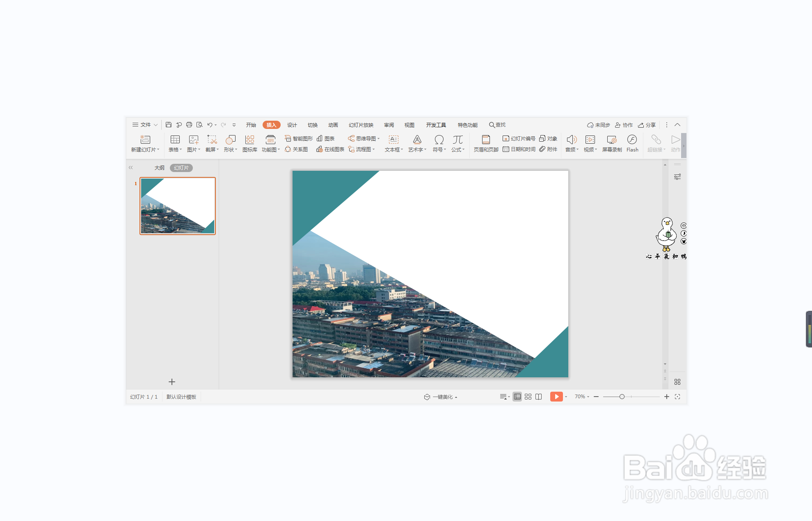This screenshot has width=812, height=521.
Task: Click the 分享 share button
Action: tap(647, 125)
